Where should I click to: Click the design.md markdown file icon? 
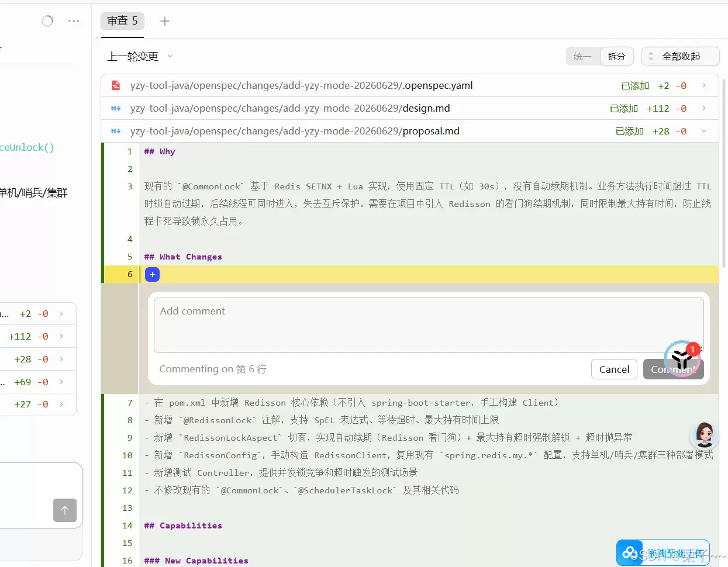pyautogui.click(x=116, y=108)
